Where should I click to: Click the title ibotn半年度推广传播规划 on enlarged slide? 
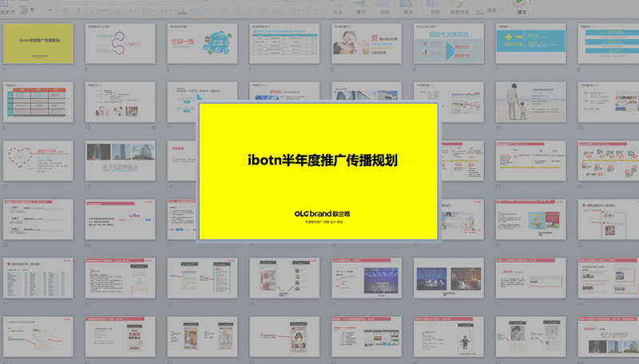click(x=323, y=160)
